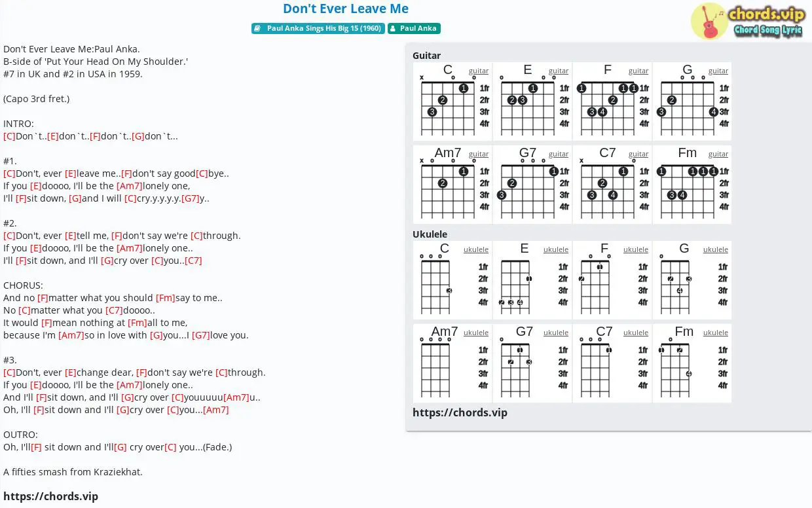This screenshot has width=812, height=508.
Task: Click the 'INTRO:' label
Action: 18,124
